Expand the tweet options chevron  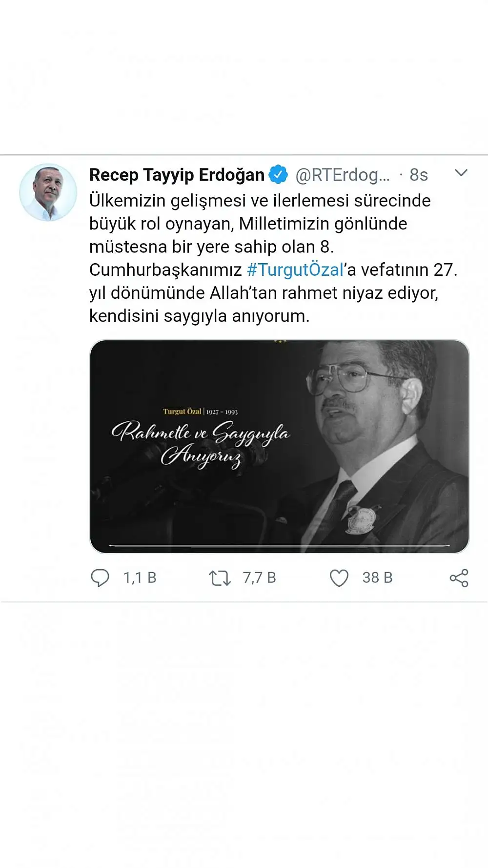tap(461, 173)
